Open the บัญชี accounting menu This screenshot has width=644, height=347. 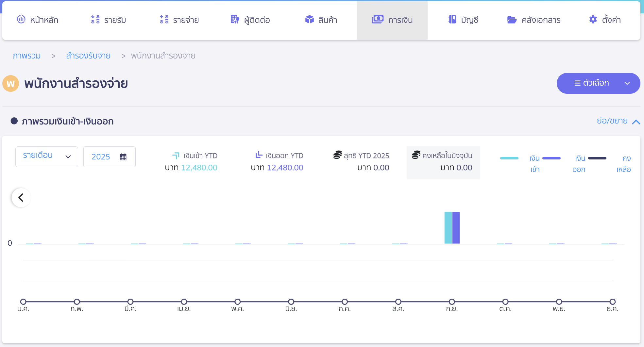(x=463, y=20)
